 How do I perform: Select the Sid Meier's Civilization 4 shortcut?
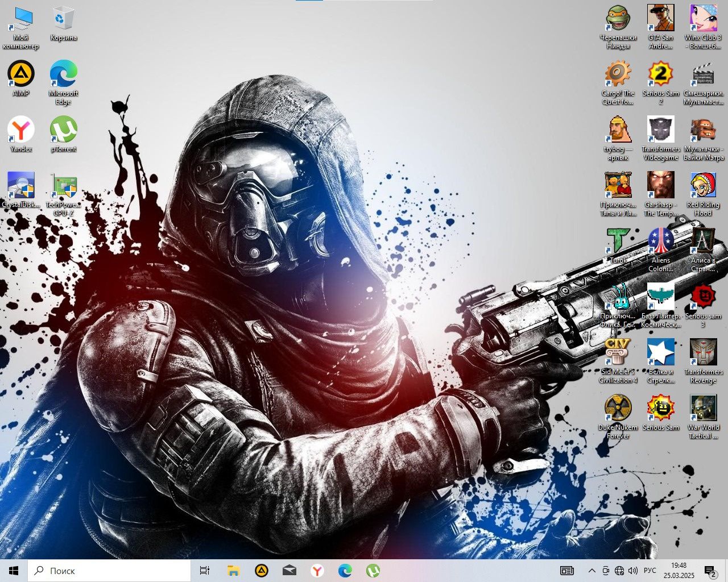(x=618, y=362)
